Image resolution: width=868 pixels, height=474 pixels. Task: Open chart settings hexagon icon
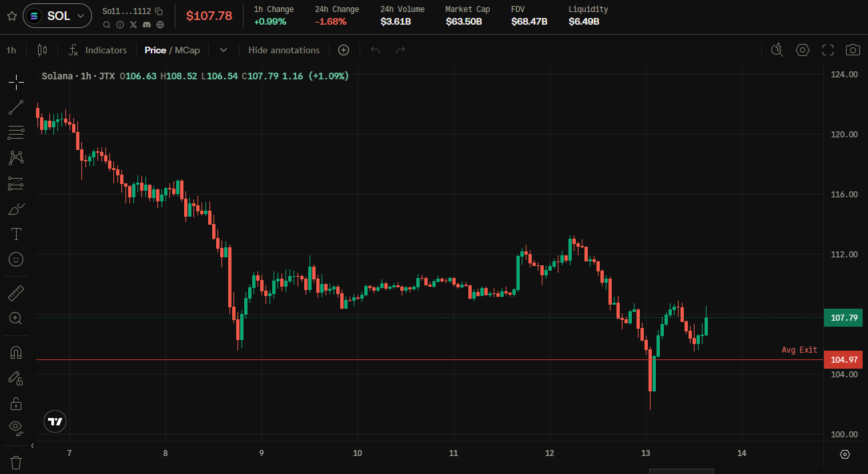pyautogui.click(x=803, y=50)
